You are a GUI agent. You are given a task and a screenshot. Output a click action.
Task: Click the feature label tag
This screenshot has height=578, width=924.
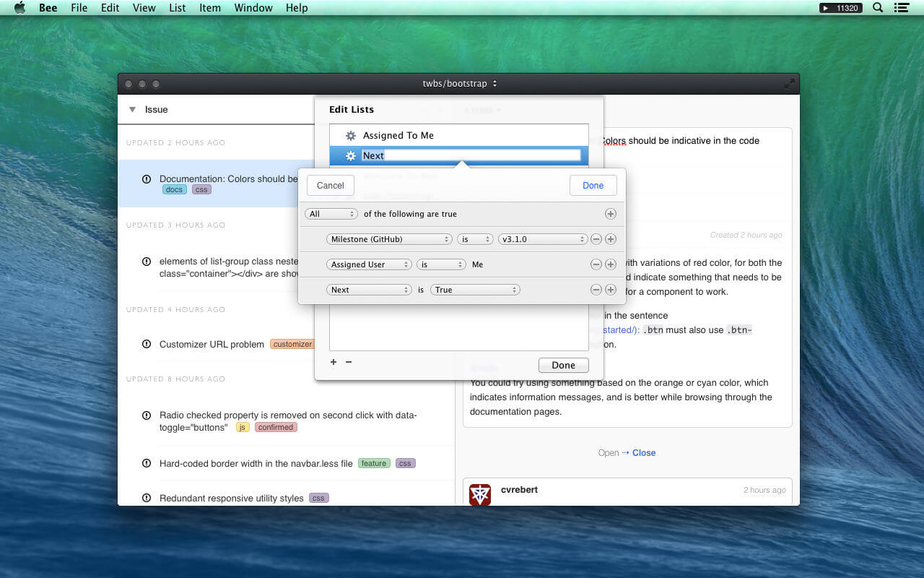pyautogui.click(x=374, y=463)
